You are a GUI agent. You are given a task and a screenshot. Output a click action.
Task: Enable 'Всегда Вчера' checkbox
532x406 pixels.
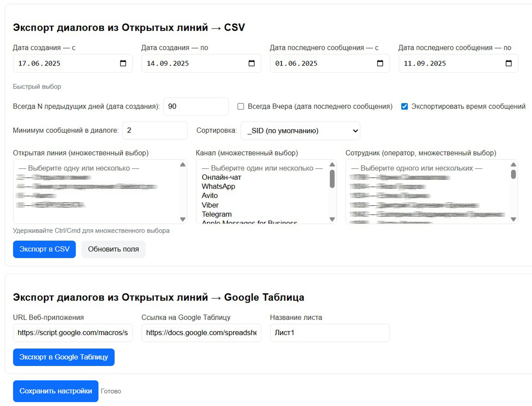click(241, 107)
